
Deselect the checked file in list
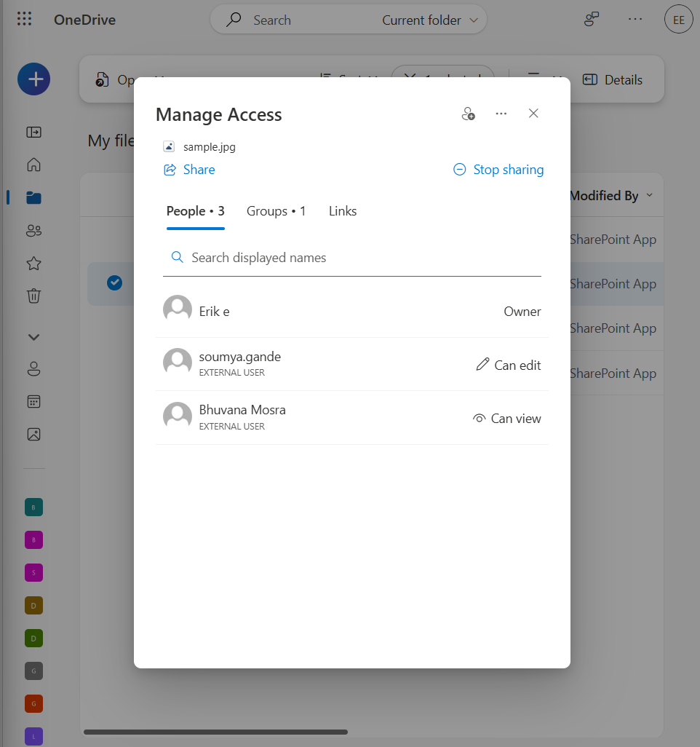point(114,282)
